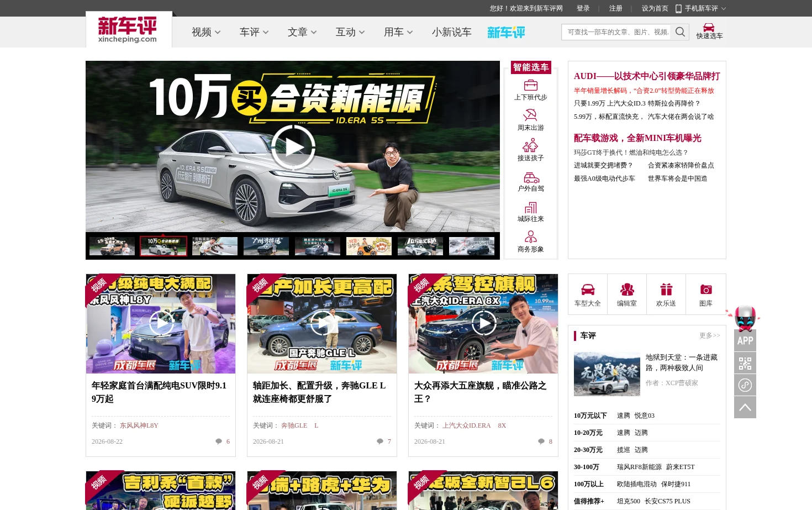Click 更多>> in the 车评 section

[710, 335]
